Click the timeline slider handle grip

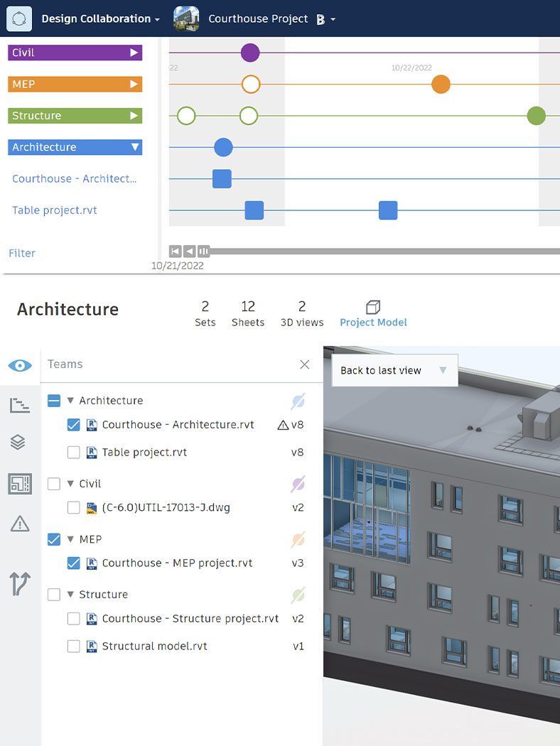[204, 252]
